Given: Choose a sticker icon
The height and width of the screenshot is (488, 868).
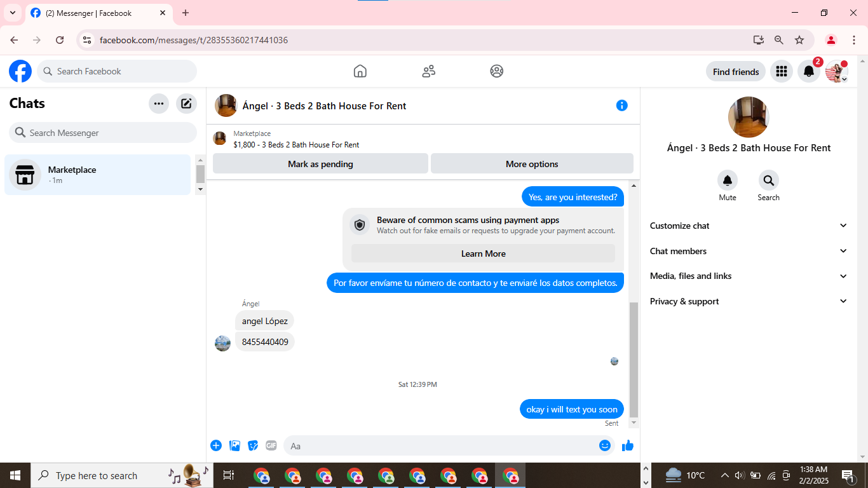Looking at the screenshot, I should 253,445.
